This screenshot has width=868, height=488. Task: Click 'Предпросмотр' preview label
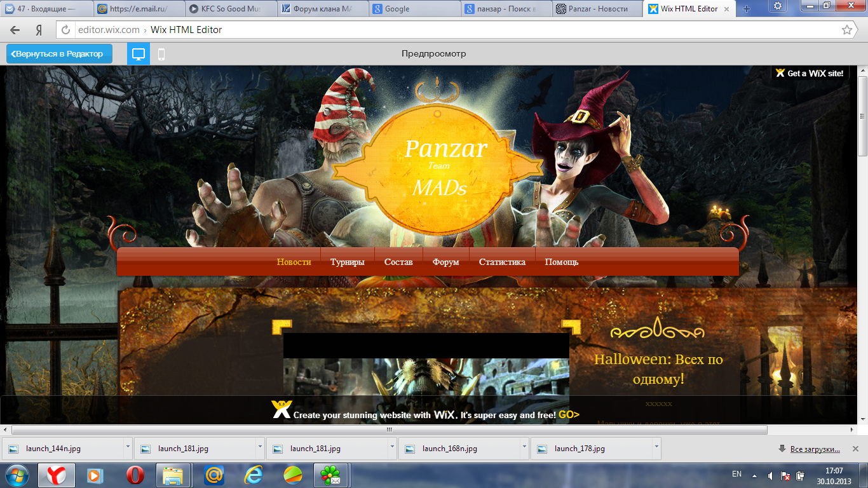pos(433,54)
